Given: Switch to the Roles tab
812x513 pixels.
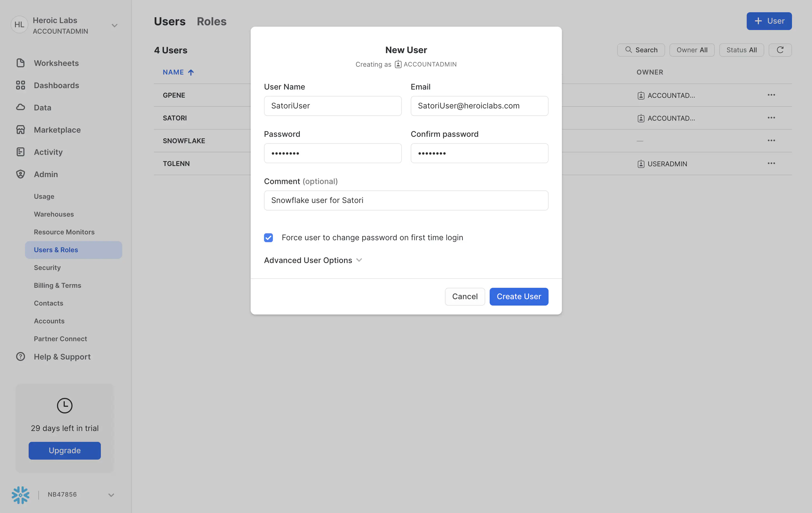Looking at the screenshot, I should tap(211, 21).
